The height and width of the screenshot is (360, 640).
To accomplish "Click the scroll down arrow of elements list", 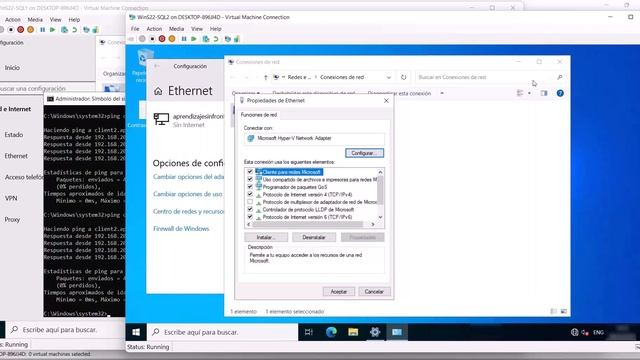I will tap(380, 217).
